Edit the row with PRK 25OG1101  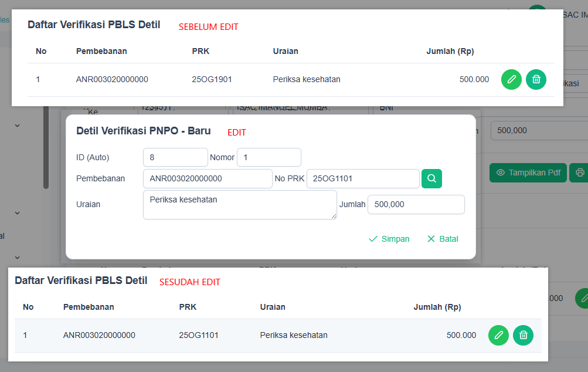pyautogui.click(x=498, y=335)
